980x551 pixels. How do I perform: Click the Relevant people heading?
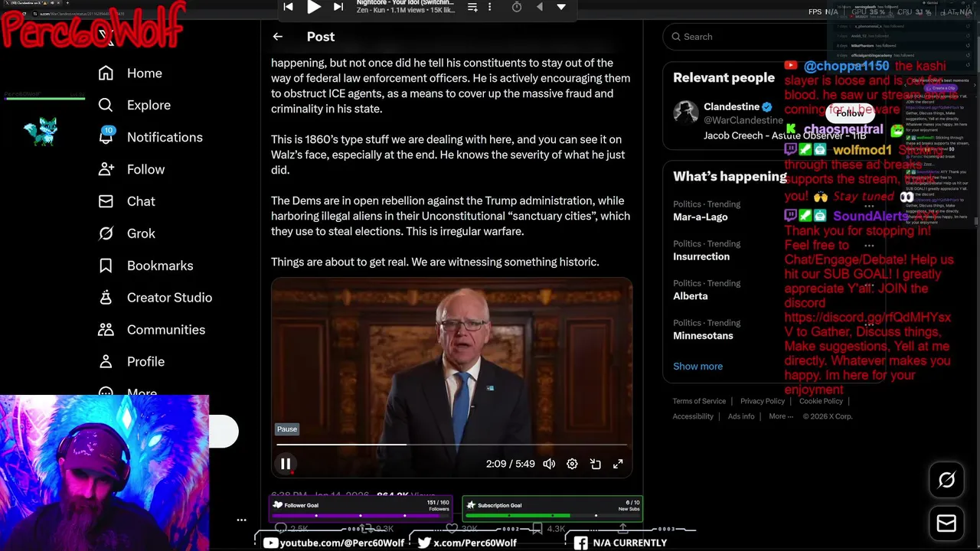724,77
